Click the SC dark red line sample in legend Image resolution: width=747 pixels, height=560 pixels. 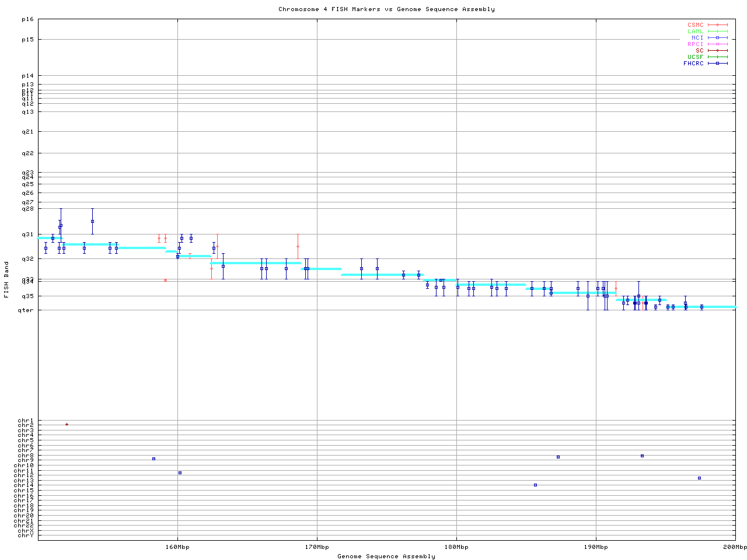[x=717, y=50]
